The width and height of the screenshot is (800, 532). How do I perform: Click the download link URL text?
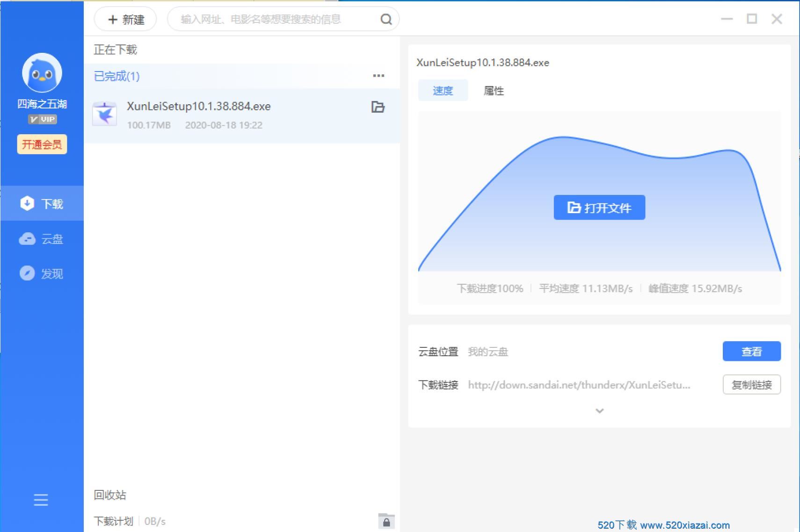pyautogui.click(x=579, y=385)
